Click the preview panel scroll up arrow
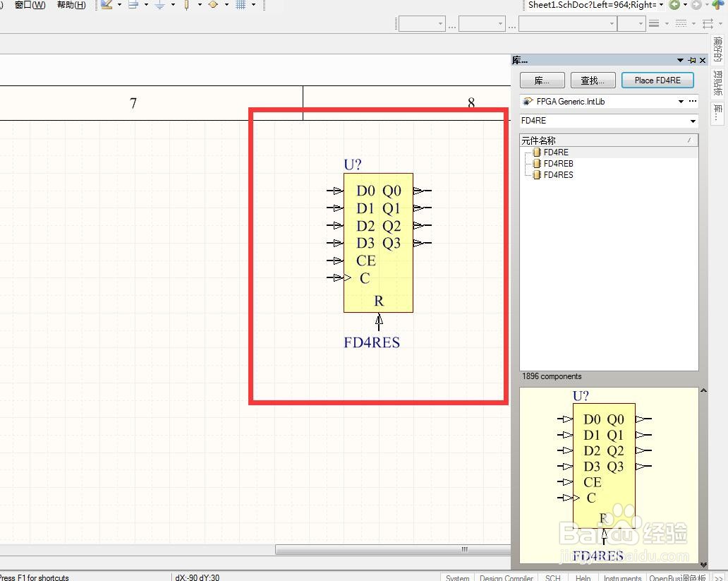Image resolution: width=728 pixels, height=581 pixels. click(703, 390)
